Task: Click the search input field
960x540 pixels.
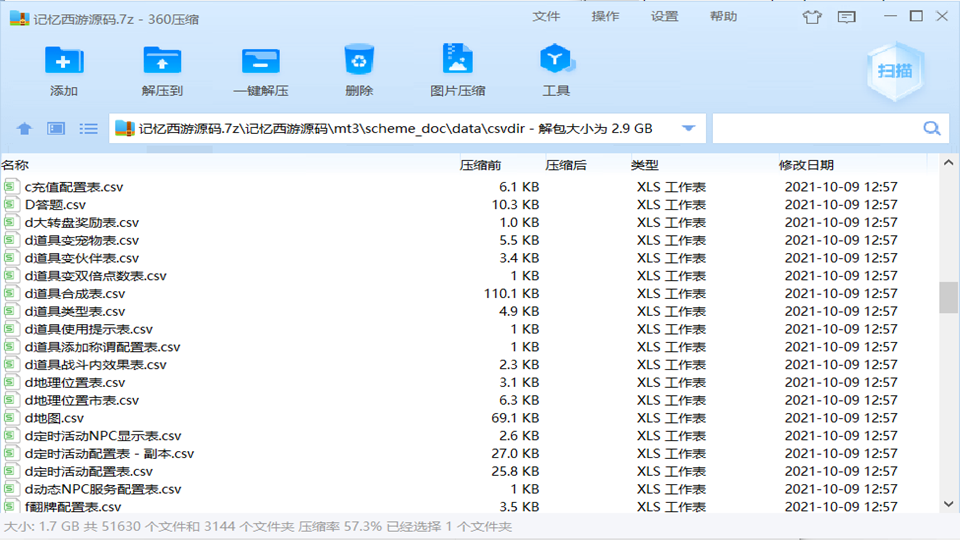Action: 815,129
